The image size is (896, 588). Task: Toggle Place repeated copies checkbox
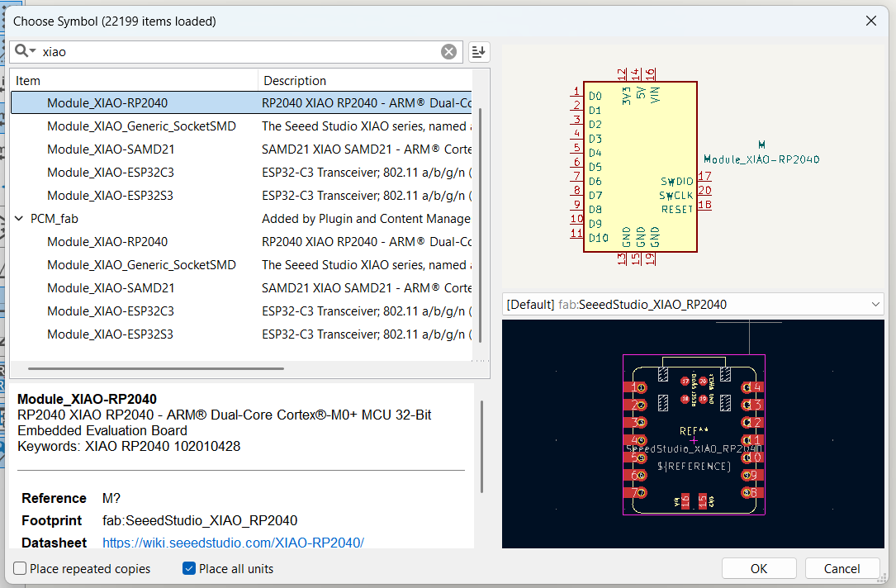pos(20,568)
